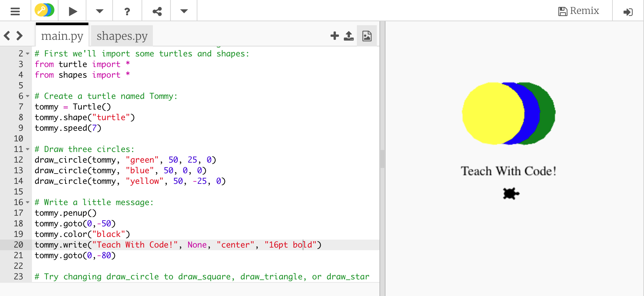644x296 pixels.
Task: Open the hamburger main menu
Action: pos(15,11)
